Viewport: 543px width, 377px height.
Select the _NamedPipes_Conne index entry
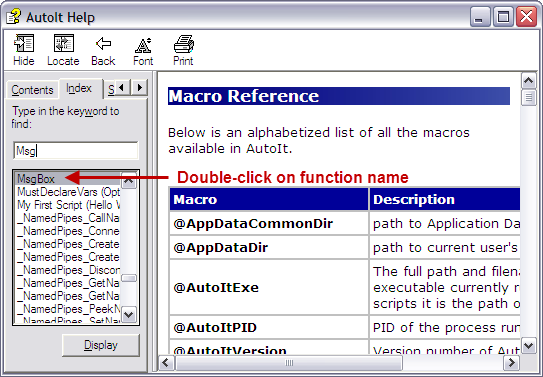coord(68,231)
